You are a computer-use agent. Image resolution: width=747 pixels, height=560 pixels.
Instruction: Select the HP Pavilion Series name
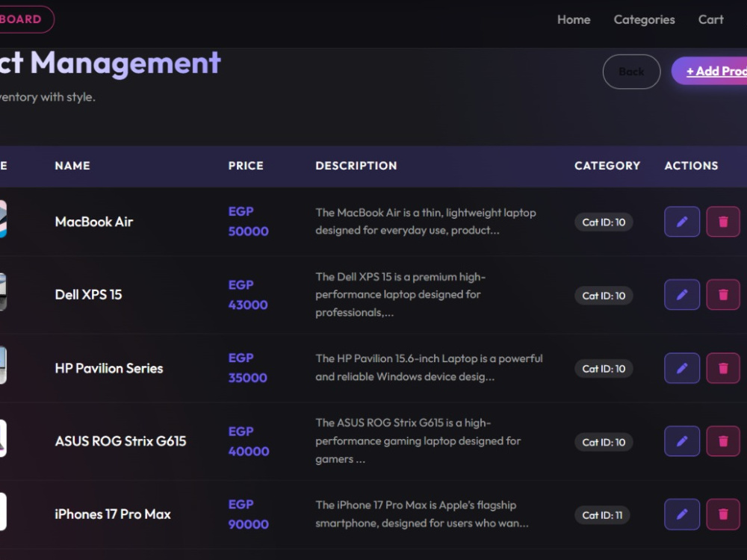108,368
